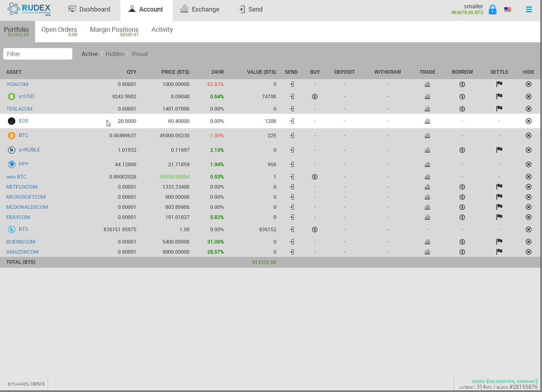Open the Dashboard tab
The image size is (542, 392).
[x=89, y=9]
